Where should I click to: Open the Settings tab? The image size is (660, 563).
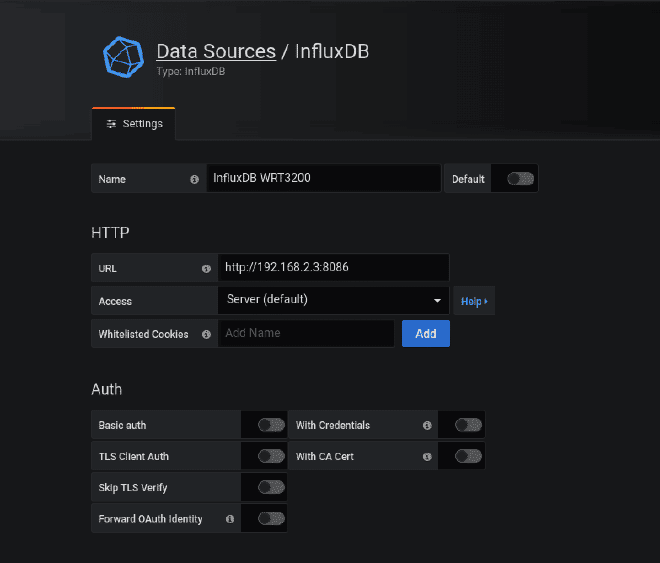[x=134, y=124]
